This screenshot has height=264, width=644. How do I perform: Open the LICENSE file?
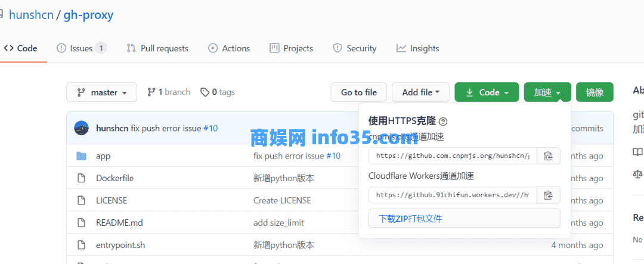(x=112, y=200)
